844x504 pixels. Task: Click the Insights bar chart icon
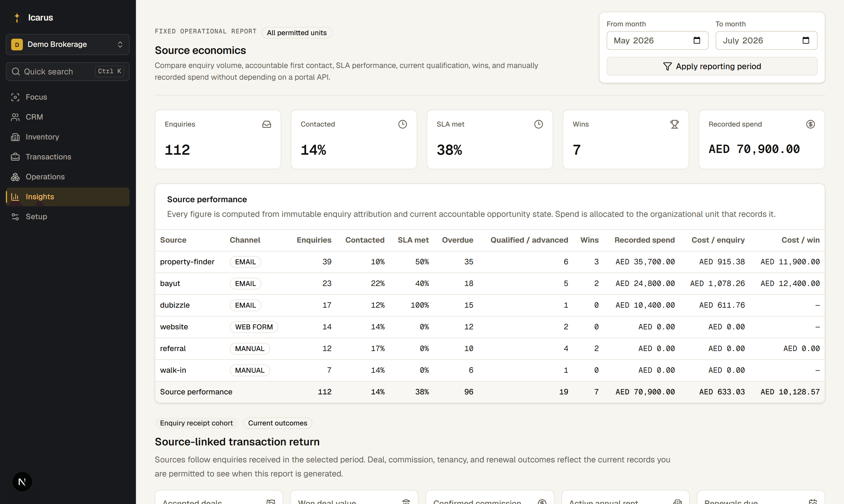click(15, 197)
